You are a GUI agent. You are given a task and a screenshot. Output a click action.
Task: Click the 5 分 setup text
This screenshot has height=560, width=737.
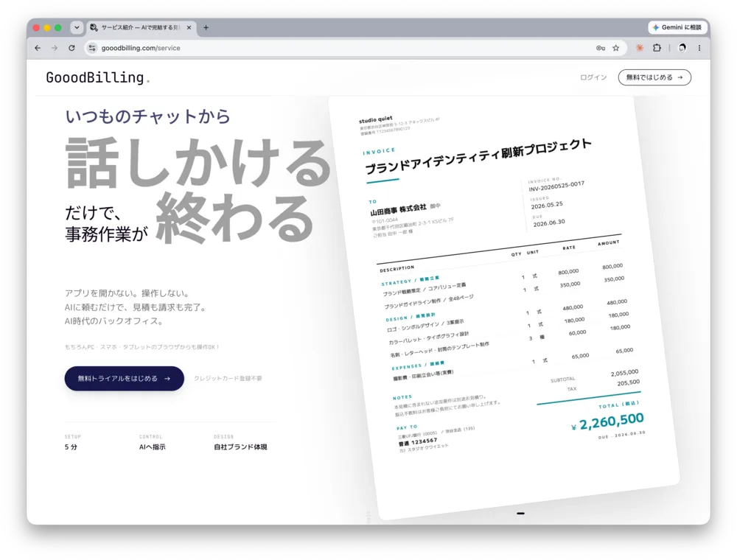point(71,447)
